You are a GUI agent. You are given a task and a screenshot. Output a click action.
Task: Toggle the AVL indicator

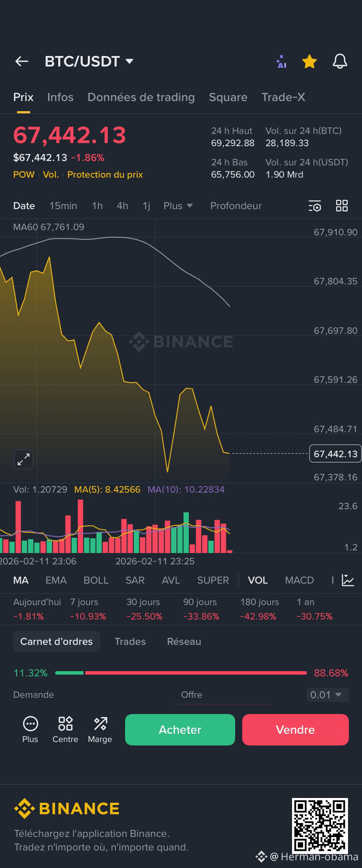tap(171, 580)
